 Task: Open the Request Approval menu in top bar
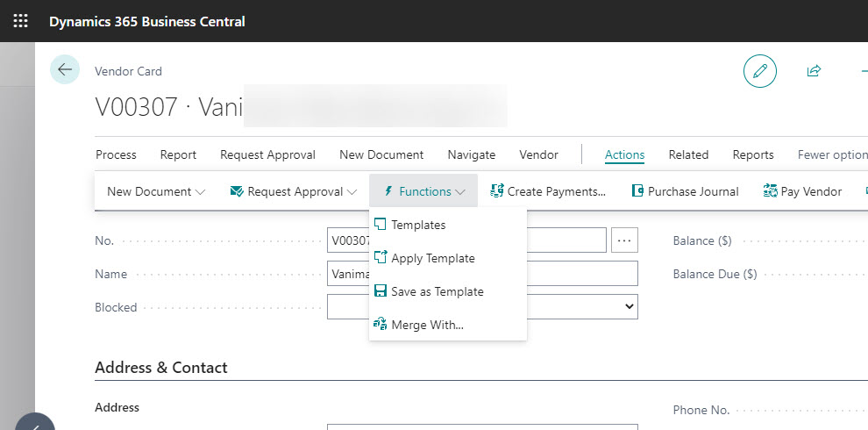(x=268, y=154)
